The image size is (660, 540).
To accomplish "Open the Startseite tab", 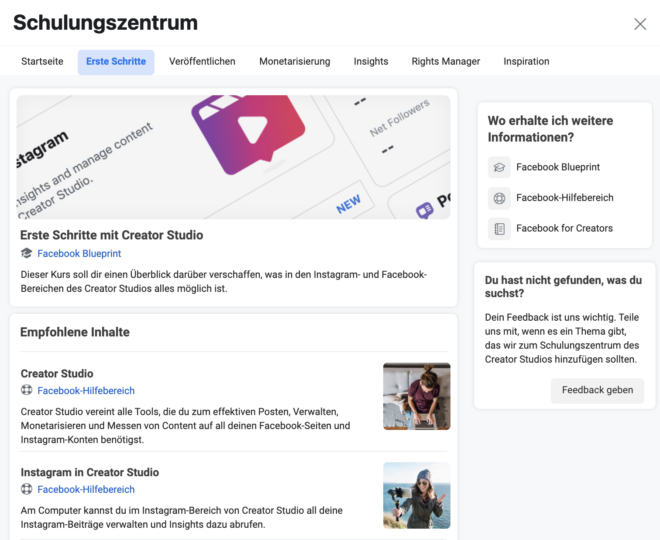I will (42, 61).
